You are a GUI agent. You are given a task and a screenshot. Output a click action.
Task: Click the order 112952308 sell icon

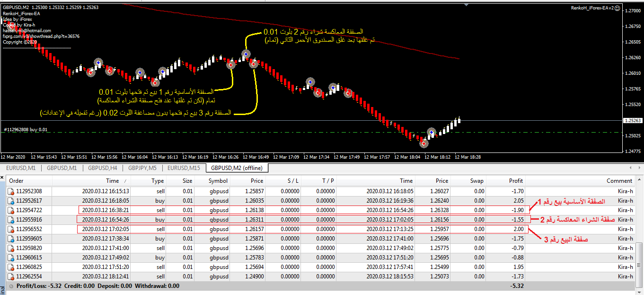coord(11,191)
